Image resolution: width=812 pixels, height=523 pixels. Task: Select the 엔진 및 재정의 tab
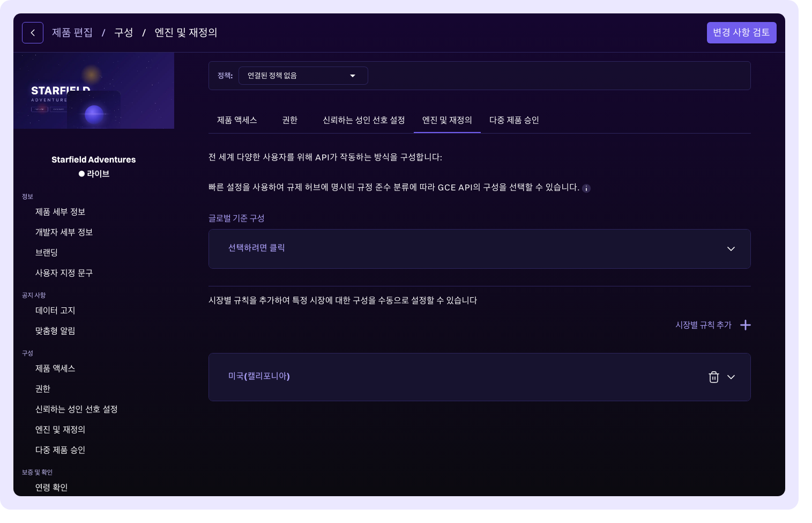coord(447,120)
